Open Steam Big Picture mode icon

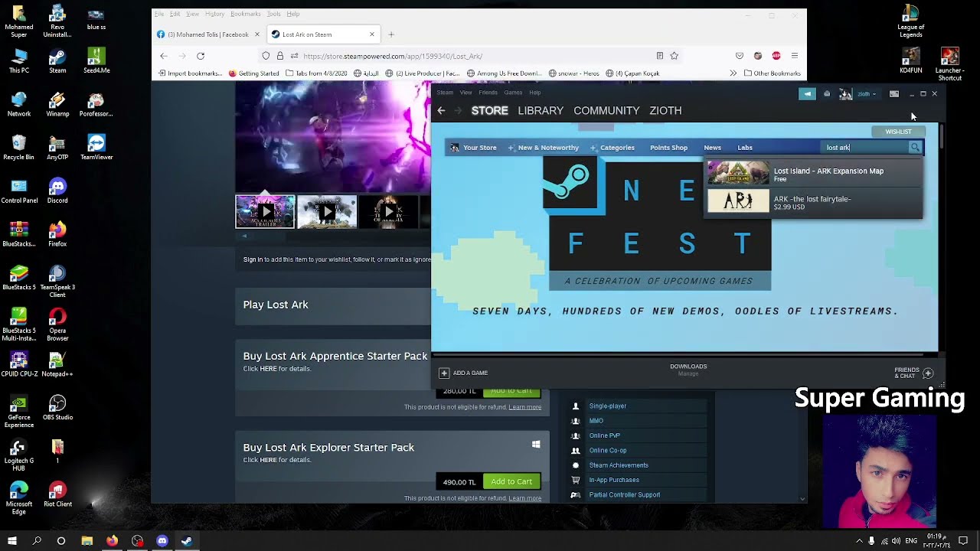click(893, 94)
